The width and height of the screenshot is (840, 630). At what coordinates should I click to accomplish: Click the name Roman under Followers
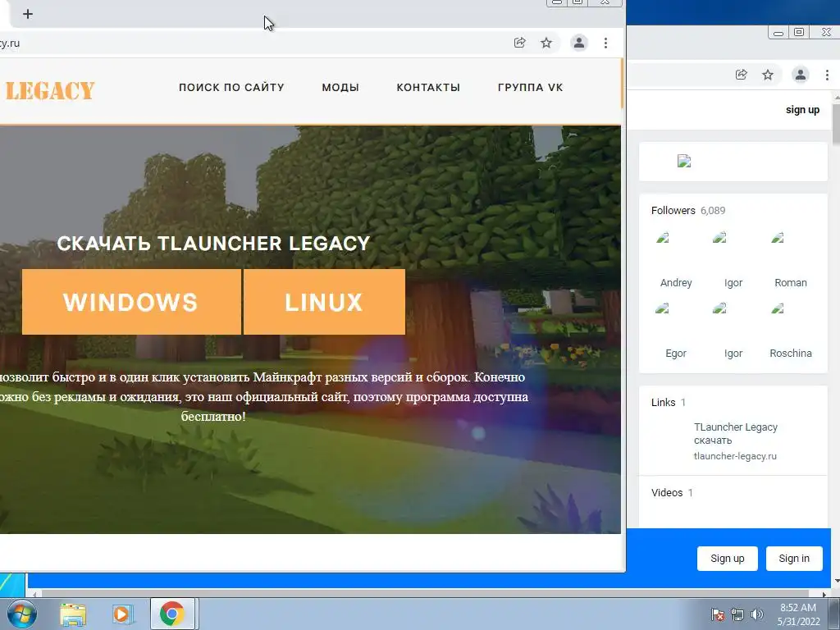point(791,283)
